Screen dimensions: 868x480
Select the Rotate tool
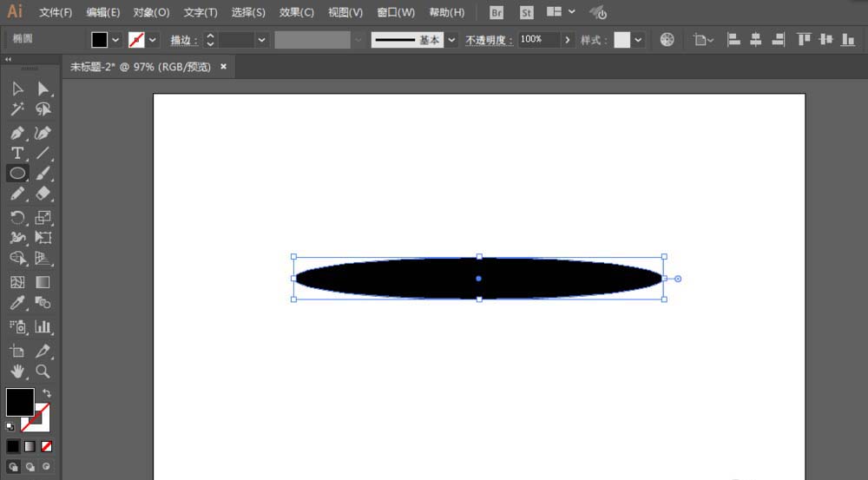pos(17,217)
